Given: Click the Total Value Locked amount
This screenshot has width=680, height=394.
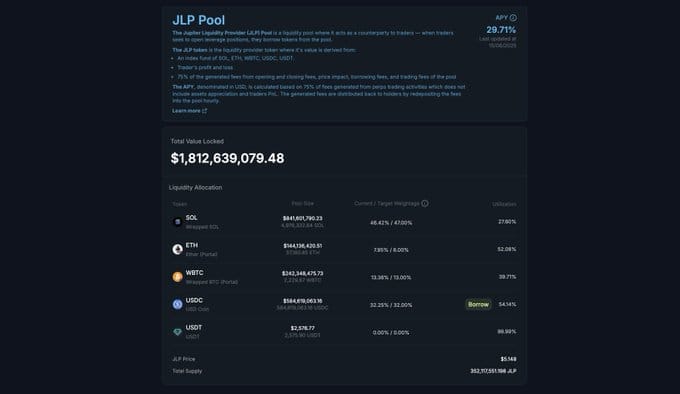Looking at the screenshot, I should pyautogui.click(x=227, y=158).
